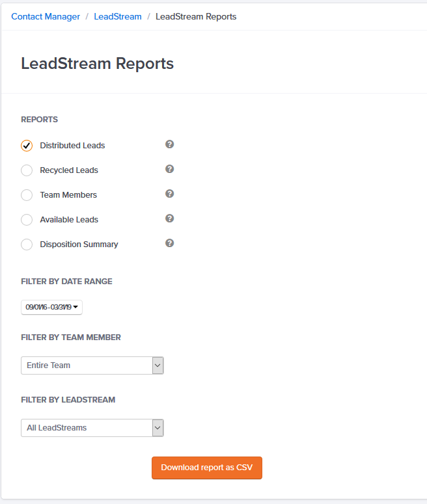The image size is (427, 504).
Task: Click the FILTER BY TEAM MEMBER heading
Action: [x=71, y=338]
